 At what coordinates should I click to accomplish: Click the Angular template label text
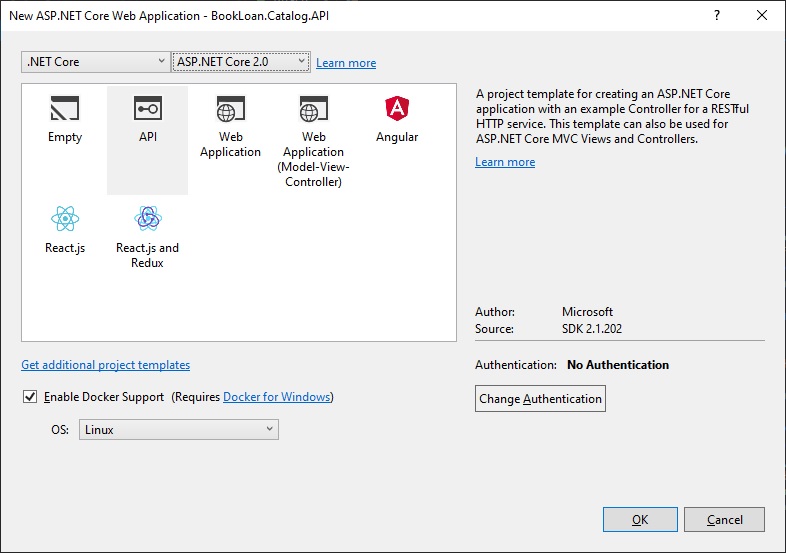(x=397, y=137)
